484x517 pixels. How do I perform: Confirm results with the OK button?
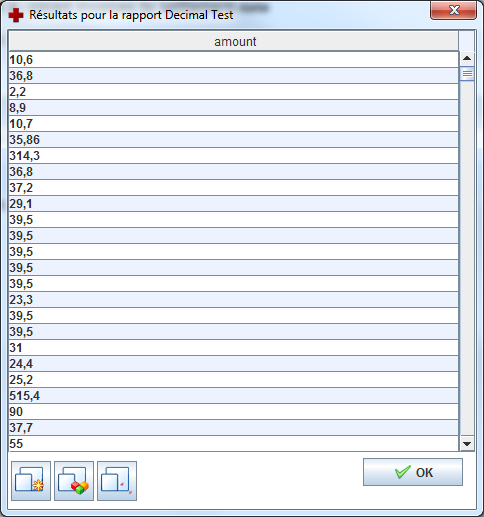click(x=413, y=472)
